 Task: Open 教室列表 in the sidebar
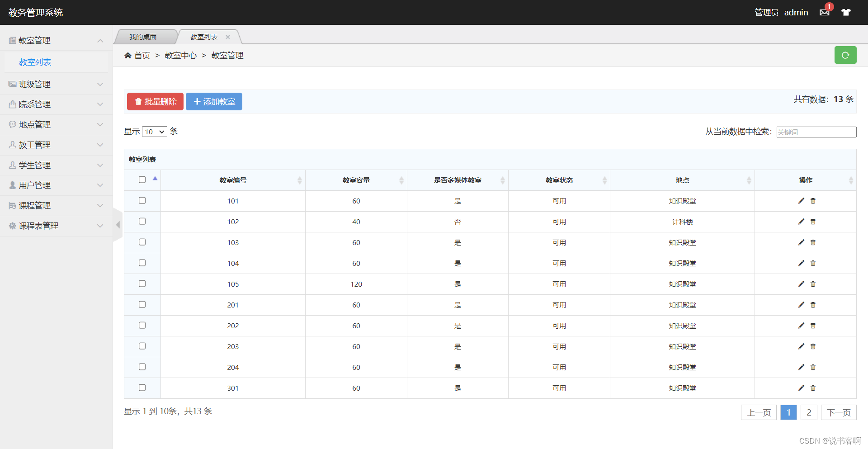(35, 62)
